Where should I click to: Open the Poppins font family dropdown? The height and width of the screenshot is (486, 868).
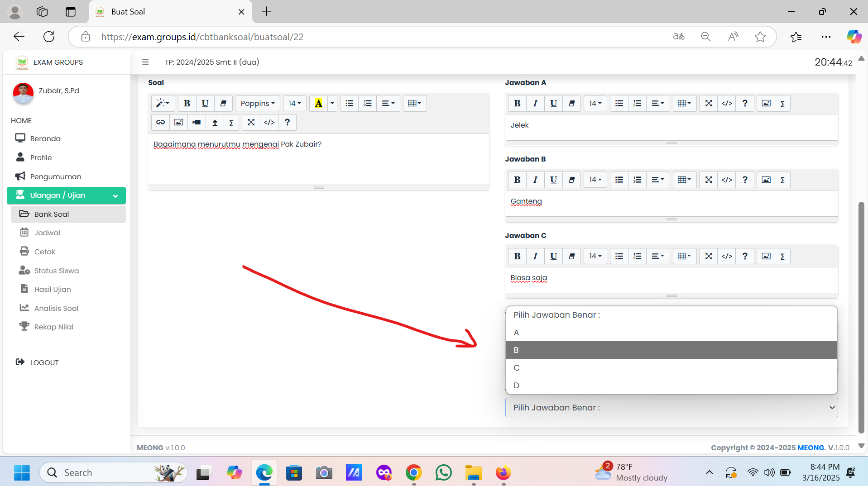point(257,103)
